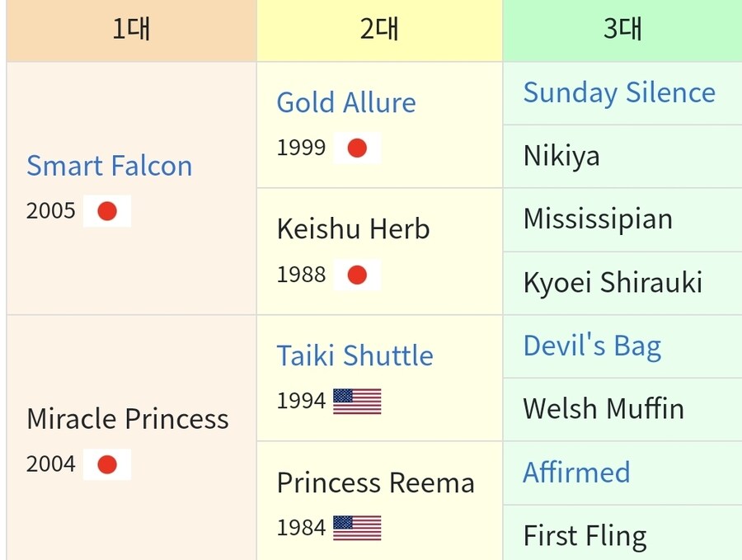Click the Japan flag beside Keishu Herb's 1988
The image size is (742, 560).
[357, 275]
